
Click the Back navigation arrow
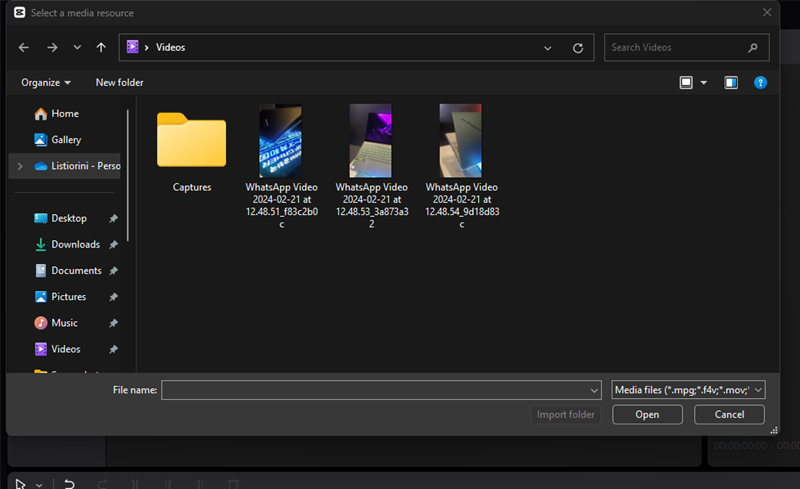(x=24, y=47)
